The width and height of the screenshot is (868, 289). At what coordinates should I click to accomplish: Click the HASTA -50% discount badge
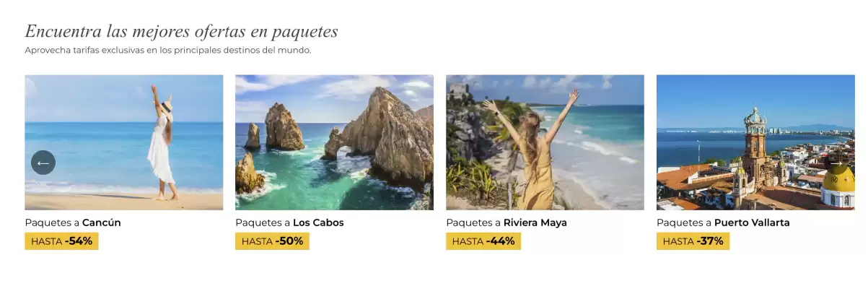click(272, 241)
